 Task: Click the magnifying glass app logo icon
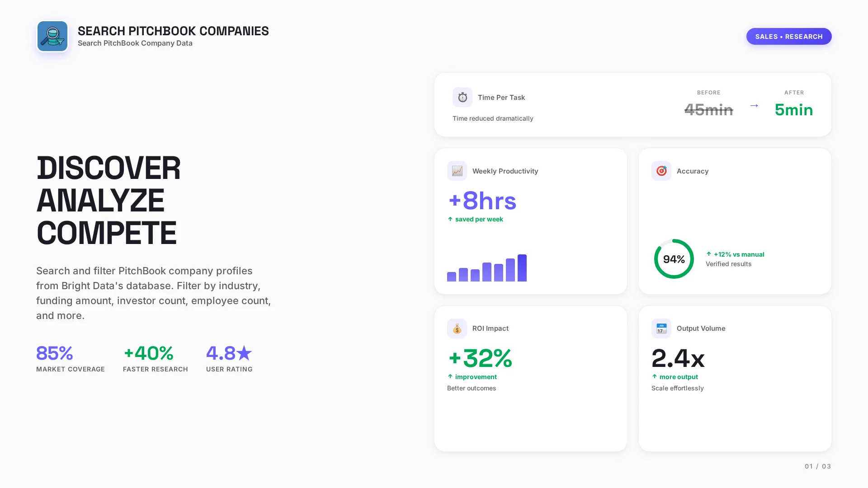point(52,36)
